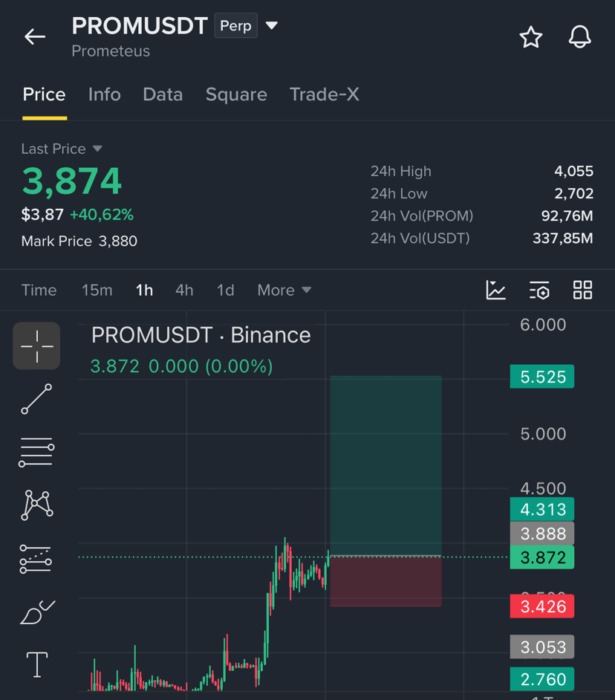This screenshot has width=615, height=700.
Task: Select the XABCD pattern tool
Action: coord(37,505)
